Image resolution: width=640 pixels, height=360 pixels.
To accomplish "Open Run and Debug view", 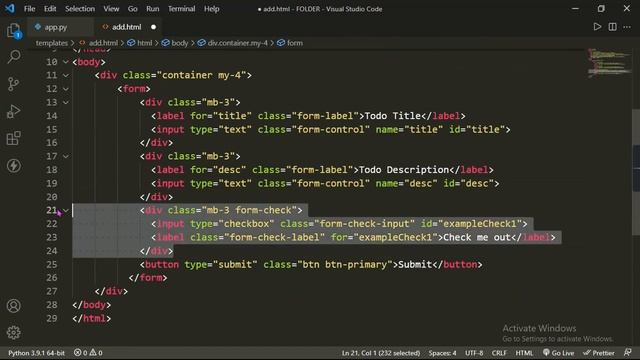I will click(x=13, y=111).
